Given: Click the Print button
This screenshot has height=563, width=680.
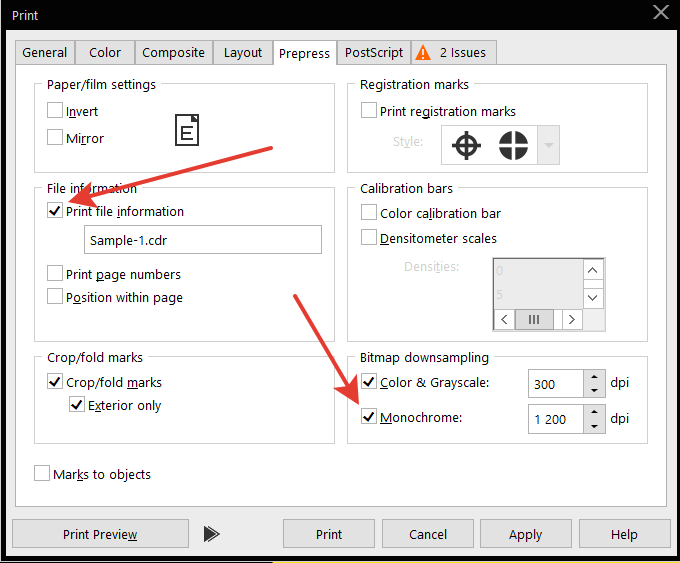Looking at the screenshot, I should [329, 534].
